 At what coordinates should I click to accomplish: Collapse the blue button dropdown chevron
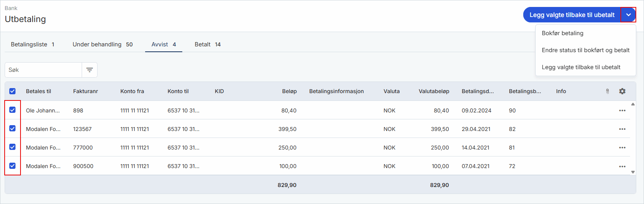pos(629,15)
